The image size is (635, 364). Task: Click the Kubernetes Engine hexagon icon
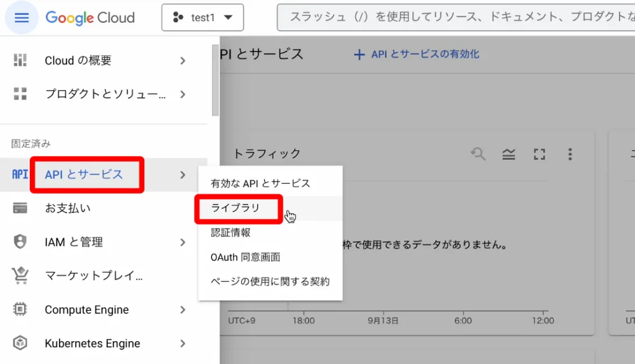[20, 343]
